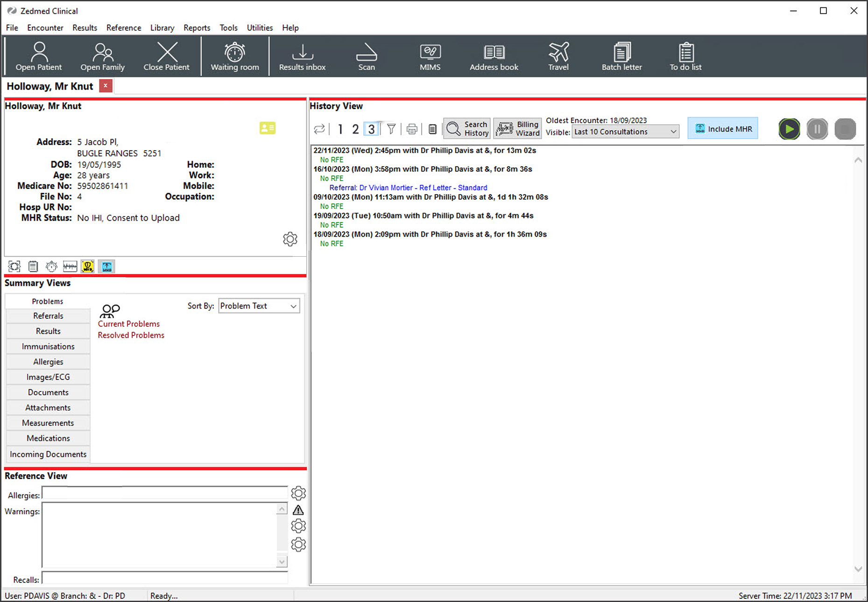Switch history detail to level 1
This screenshot has width=868, height=602.
(340, 129)
